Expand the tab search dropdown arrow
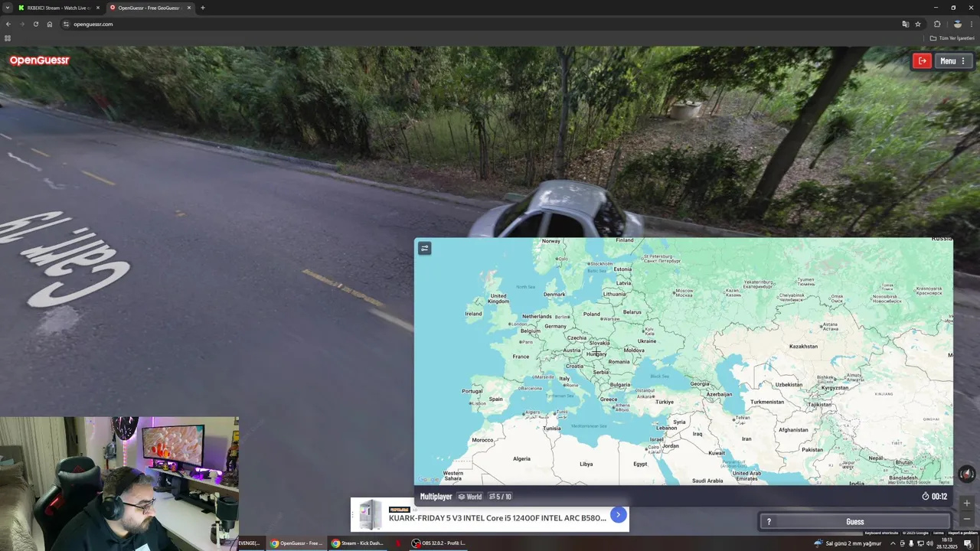 click(7, 8)
